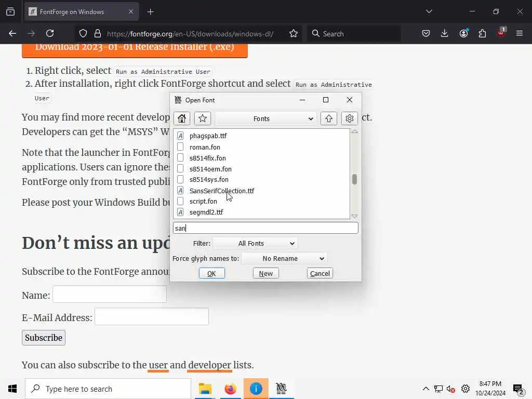Image resolution: width=532 pixels, height=399 pixels.
Task: Click font icon beside SansSerifCollection.ttf
Action: coord(180,191)
